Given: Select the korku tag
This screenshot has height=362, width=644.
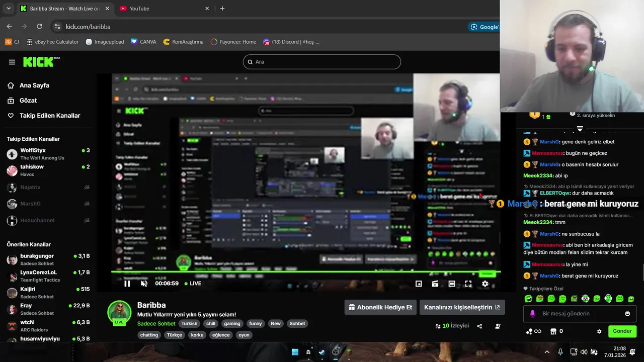Looking at the screenshot, I should coord(197,335).
